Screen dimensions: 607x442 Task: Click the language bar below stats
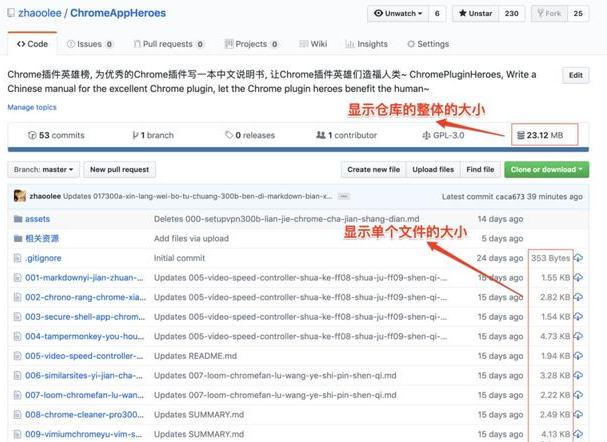[x=298, y=149]
